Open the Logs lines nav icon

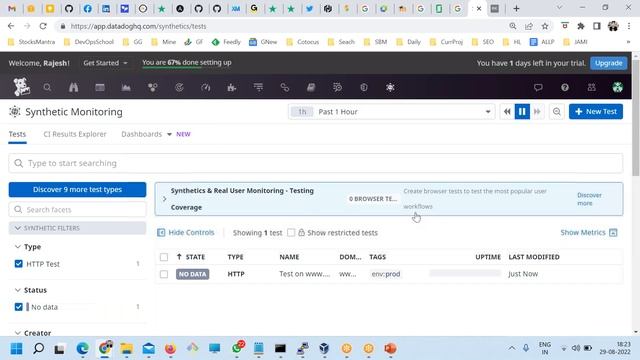pyautogui.click(x=258, y=87)
